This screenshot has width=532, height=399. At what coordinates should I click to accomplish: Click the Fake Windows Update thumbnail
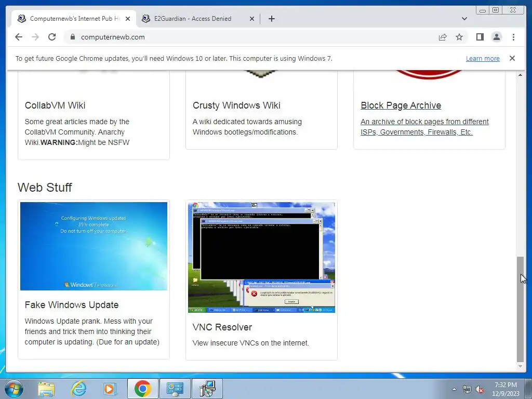point(94,246)
